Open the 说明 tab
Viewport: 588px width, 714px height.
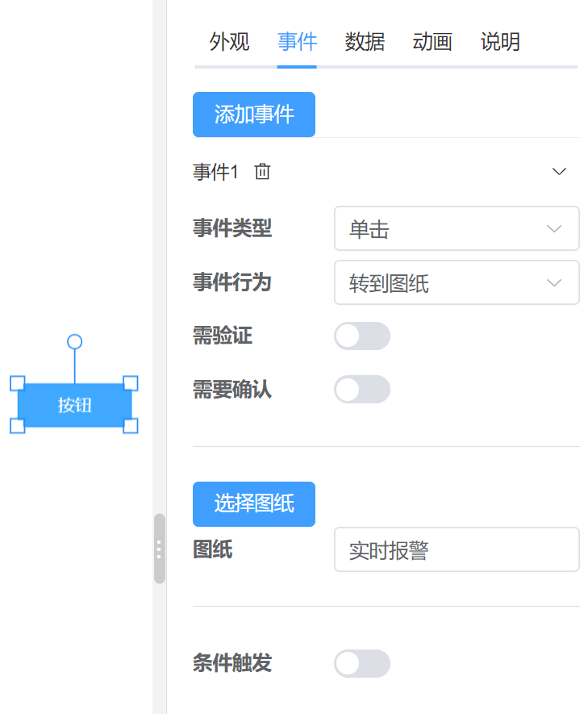(x=500, y=42)
